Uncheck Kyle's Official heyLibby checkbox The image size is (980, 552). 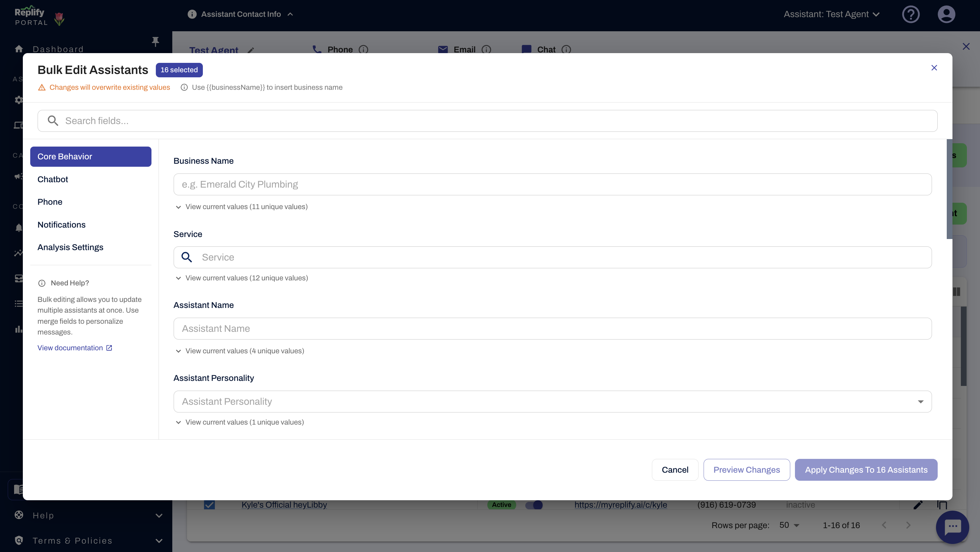[x=210, y=505]
